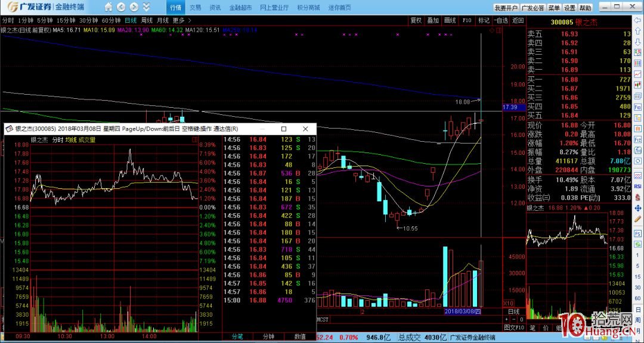The height and width of the screenshot is (343, 644).
Task: Click the 2018/03/08/四 date marker
Action: tap(463, 311)
